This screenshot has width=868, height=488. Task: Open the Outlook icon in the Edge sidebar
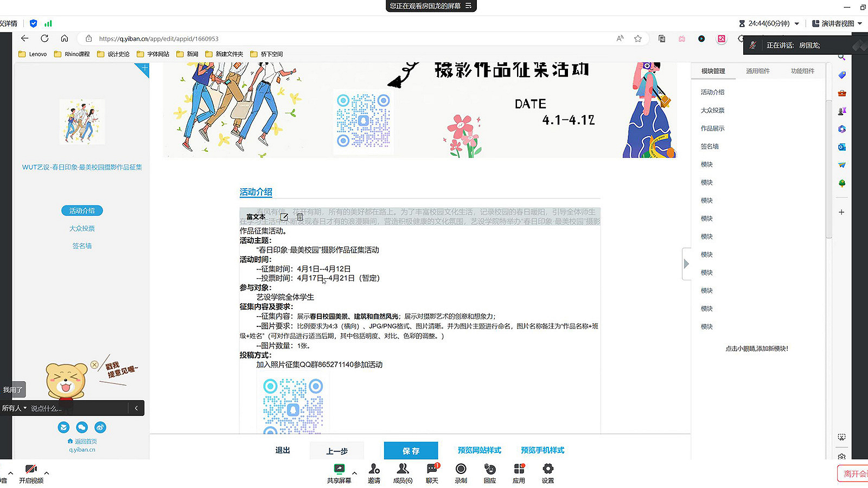pos(842,147)
